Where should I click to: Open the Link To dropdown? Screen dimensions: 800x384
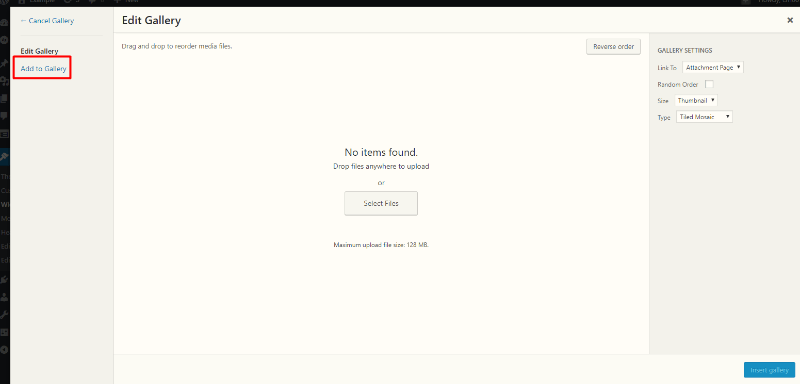(713, 67)
